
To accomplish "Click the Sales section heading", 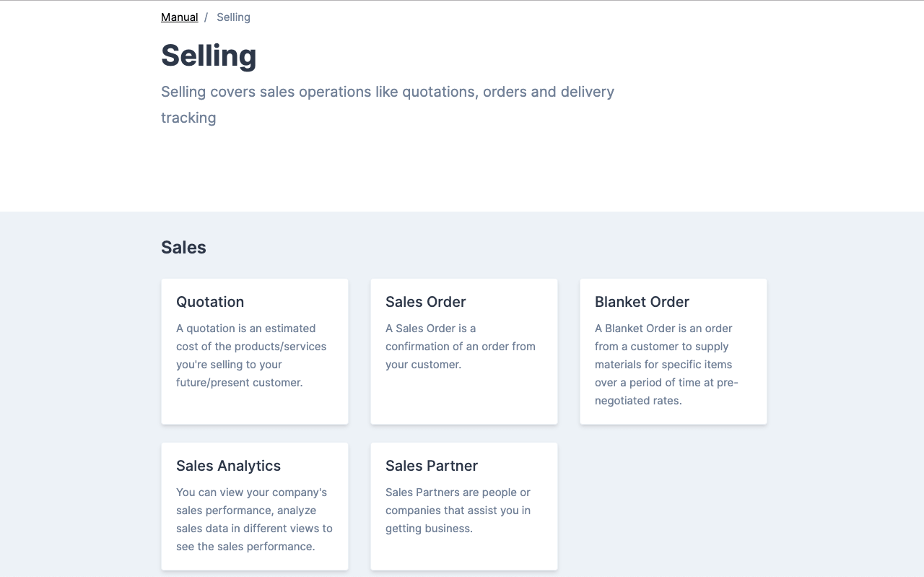I will click(x=183, y=247).
